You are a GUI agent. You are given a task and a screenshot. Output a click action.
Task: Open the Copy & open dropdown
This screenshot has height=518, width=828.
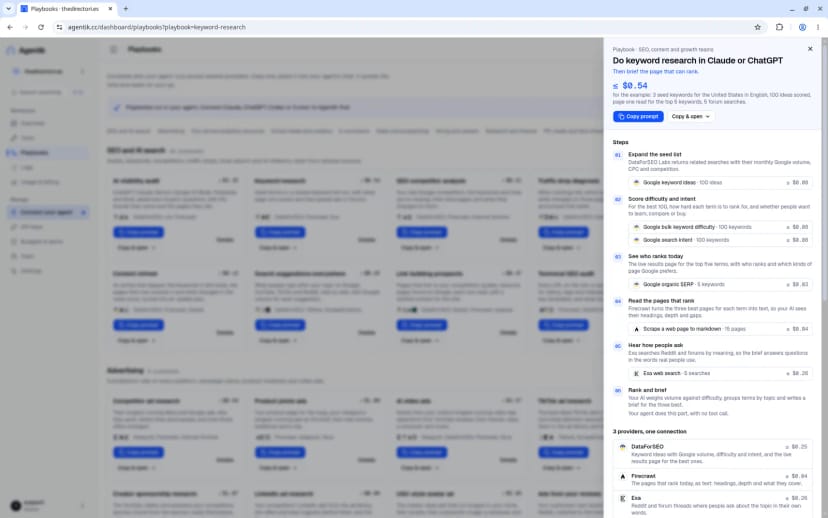pyautogui.click(x=690, y=116)
